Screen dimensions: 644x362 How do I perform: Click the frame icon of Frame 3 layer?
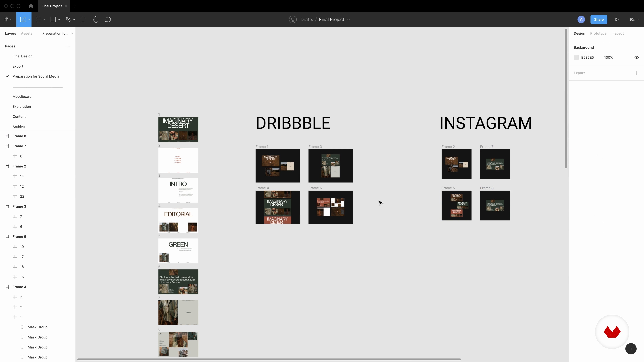[8, 206]
